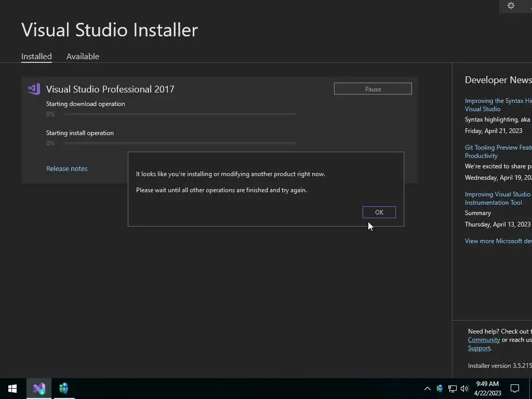
Task: Open 'Git Tooling Preview' news link
Action: (498, 151)
